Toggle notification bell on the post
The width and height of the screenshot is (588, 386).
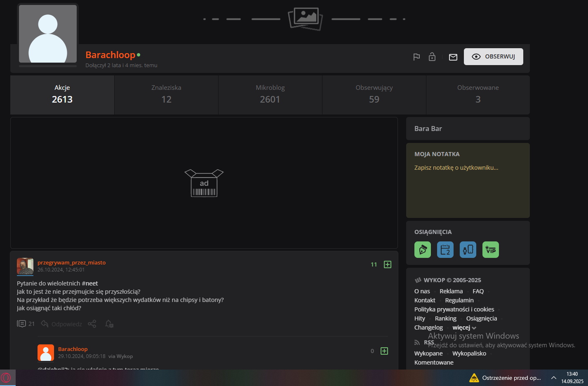(109, 324)
